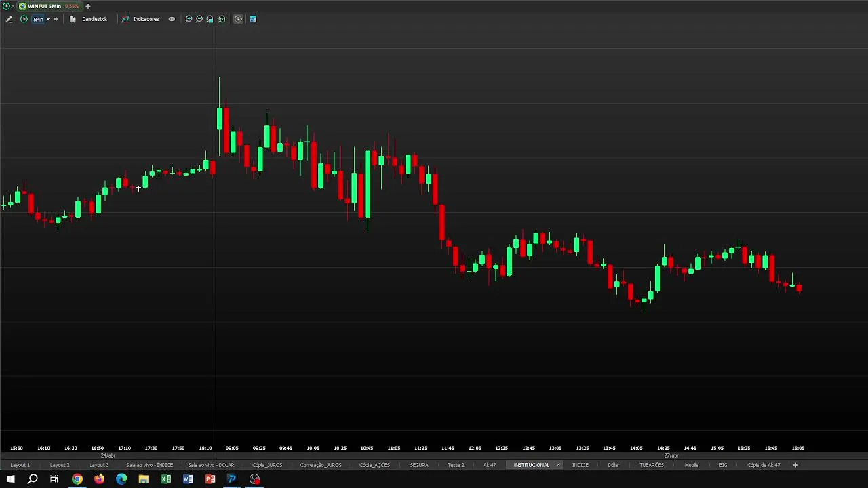This screenshot has width=868, height=488.
Task: Open File Explorer from taskbar
Action: click(144, 479)
